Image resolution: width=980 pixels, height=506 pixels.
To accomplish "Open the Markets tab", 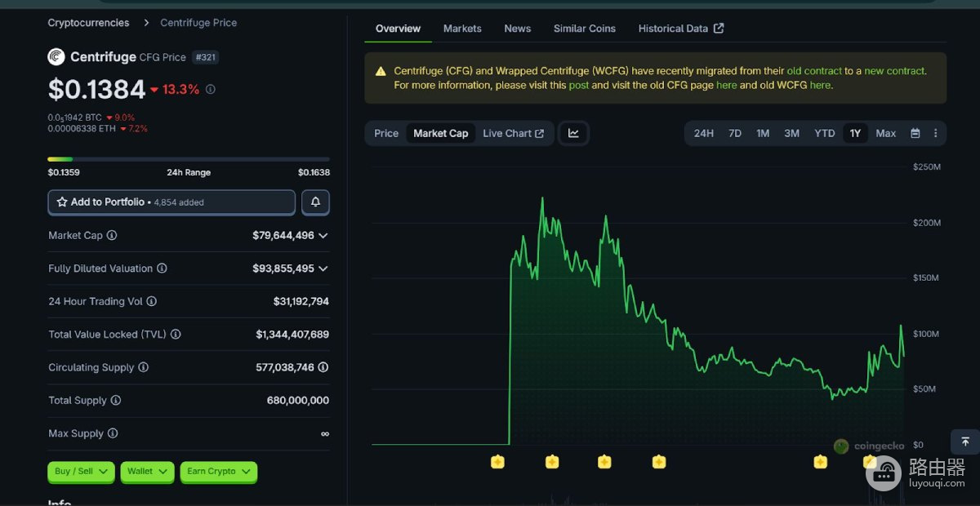I will [462, 28].
